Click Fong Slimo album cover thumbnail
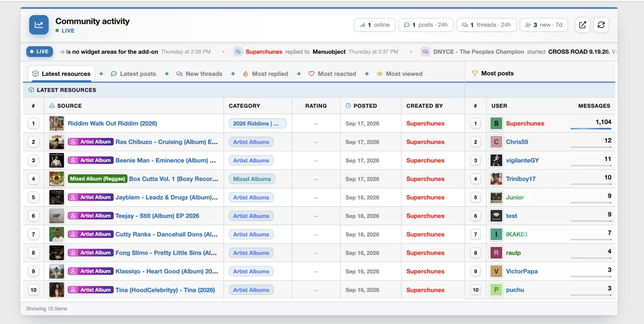The image size is (644, 324). [x=56, y=253]
